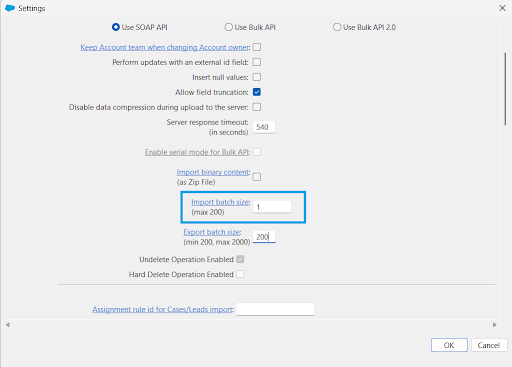This screenshot has height=367, width=512.
Task: Choose the Use Bulk API 2.0 option
Action: click(x=337, y=27)
